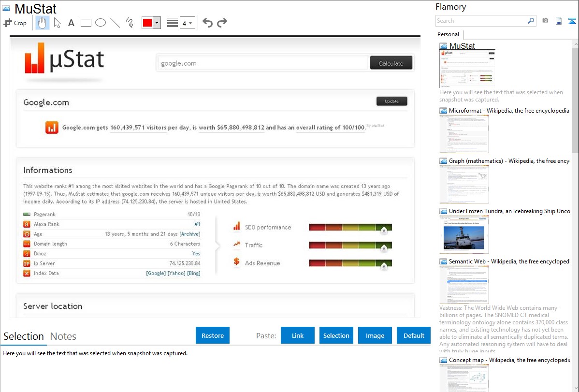Image resolution: width=579 pixels, height=392 pixels.
Task: Select the text annotation tool
Action: point(71,23)
